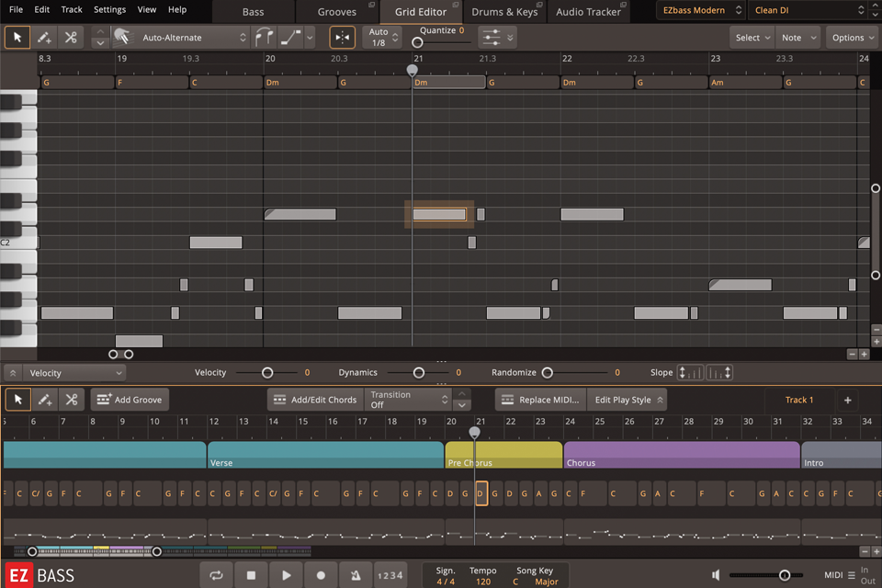Open the Track menu in the menu bar
Screen dimensions: 882x588
click(x=71, y=10)
